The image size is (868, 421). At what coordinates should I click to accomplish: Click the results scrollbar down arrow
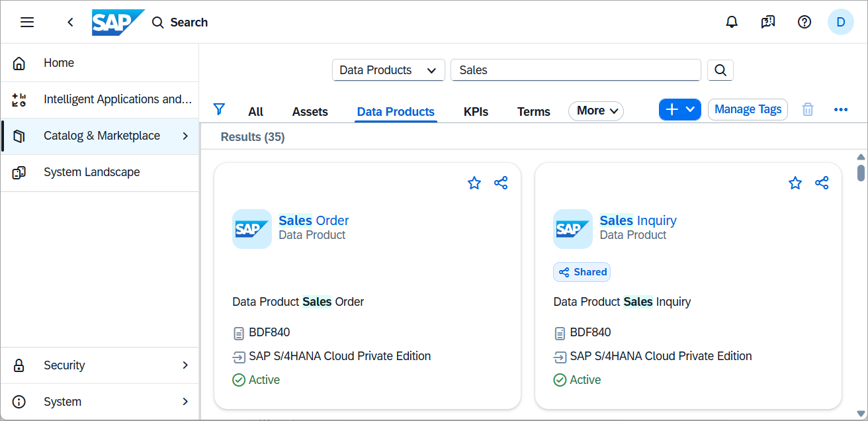(861, 414)
